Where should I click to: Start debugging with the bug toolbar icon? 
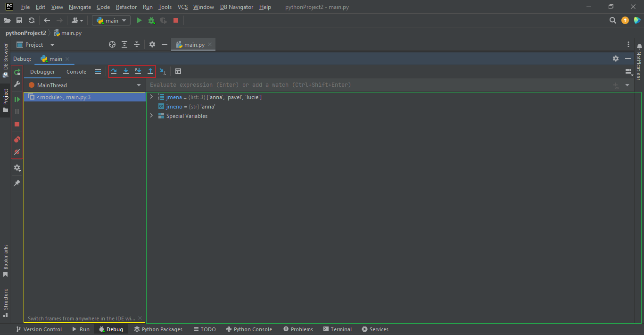coord(151,20)
